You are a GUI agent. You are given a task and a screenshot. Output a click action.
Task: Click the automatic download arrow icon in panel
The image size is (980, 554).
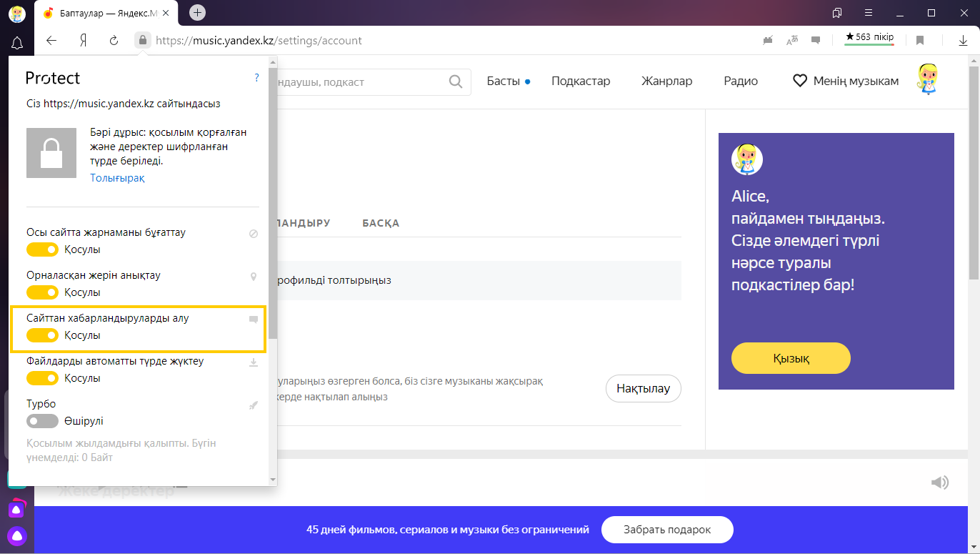click(x=254, y=362)
